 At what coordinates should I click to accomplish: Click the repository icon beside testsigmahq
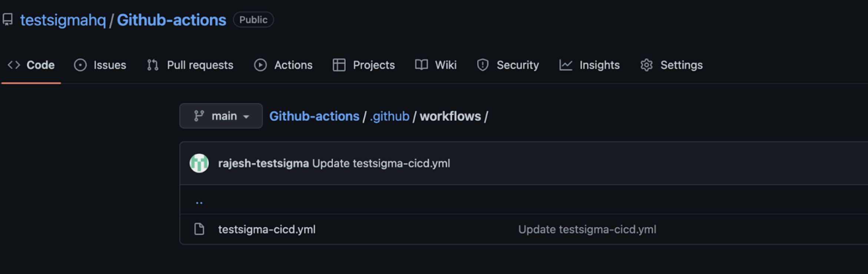point(8,19)
